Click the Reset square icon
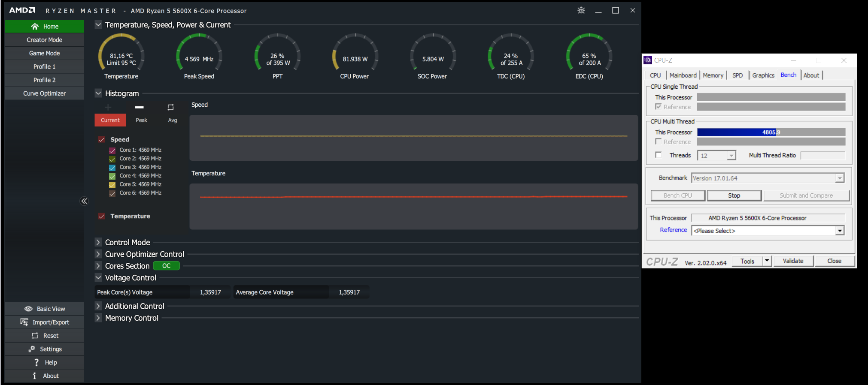This screenshot has width=868, height=385. point(35,336)
